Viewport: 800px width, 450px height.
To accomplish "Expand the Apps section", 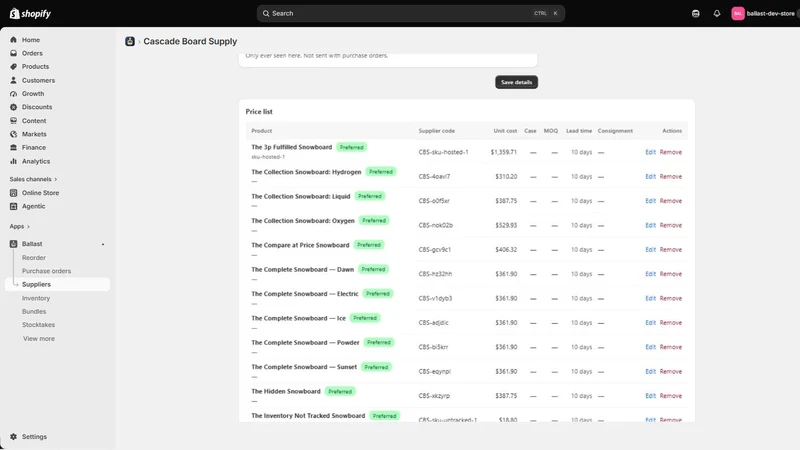I will coord(19,226).
